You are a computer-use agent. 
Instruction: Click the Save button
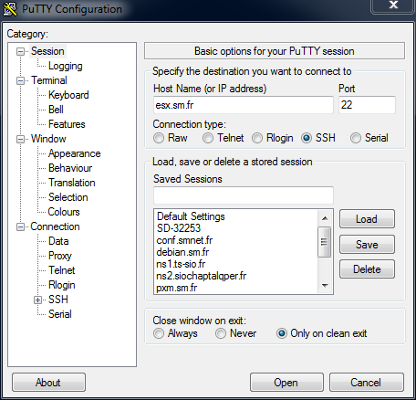pos(367,244)
